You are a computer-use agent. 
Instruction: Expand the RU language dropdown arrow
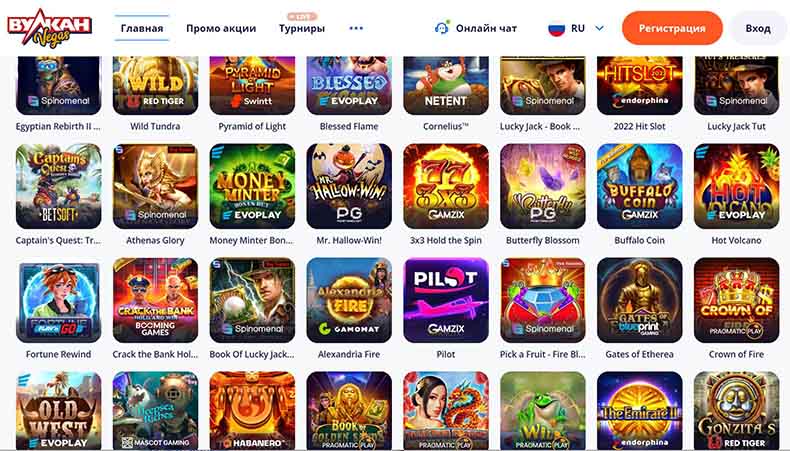[x=600, y=28]
